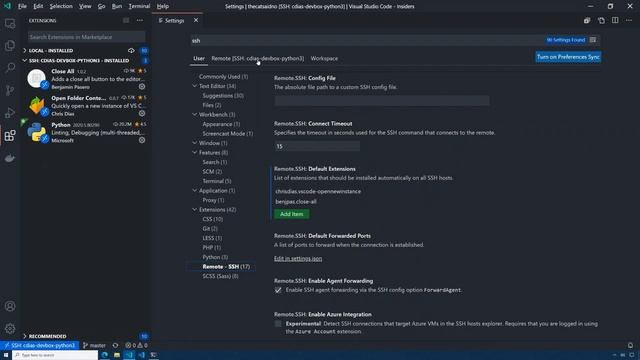The image size is (640, 360).
Task: Open the editor more actions ellipsis
Action: coord(629,20)
